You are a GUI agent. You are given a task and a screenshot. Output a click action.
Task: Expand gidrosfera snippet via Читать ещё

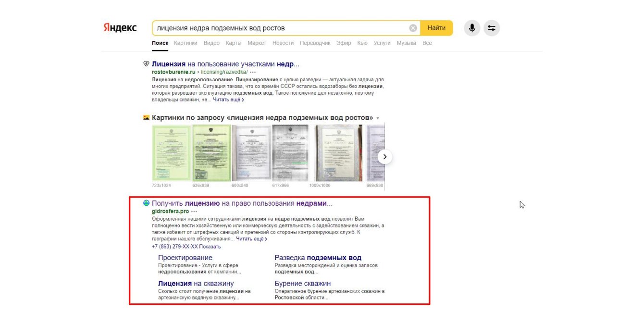click(x=251, y=238)
